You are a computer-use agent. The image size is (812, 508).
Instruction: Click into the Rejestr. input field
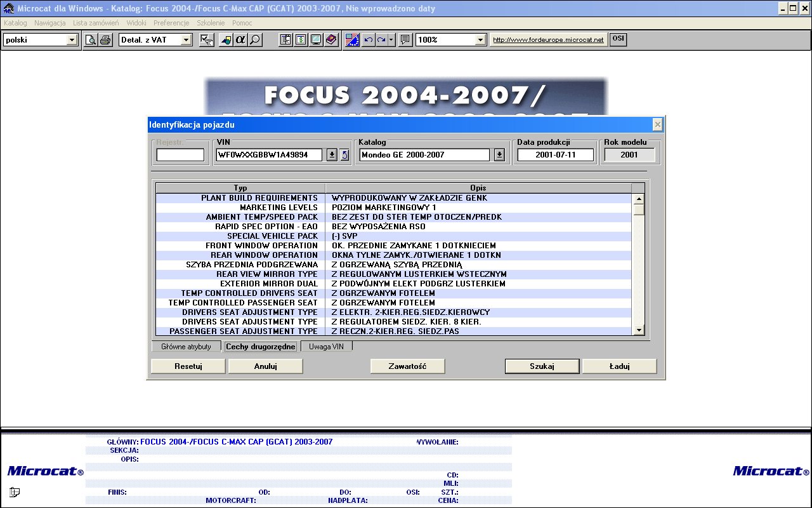pyautogui.click(x=180, y=155)
